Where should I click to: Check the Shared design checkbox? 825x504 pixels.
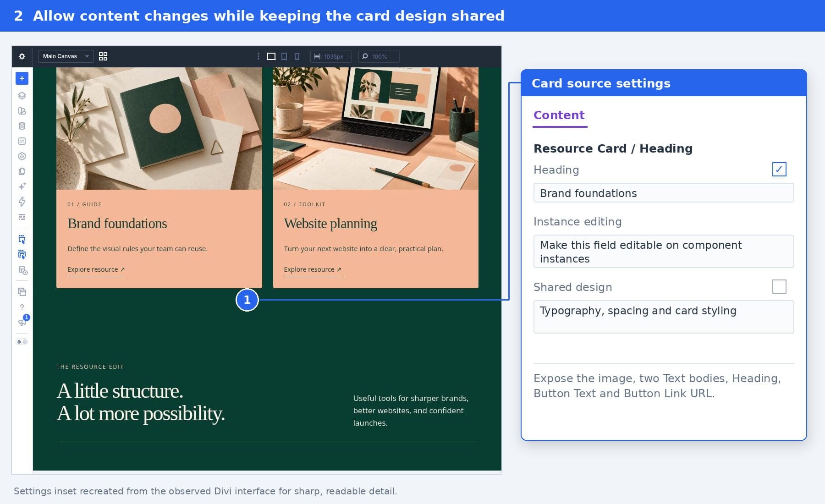(779, 287)
